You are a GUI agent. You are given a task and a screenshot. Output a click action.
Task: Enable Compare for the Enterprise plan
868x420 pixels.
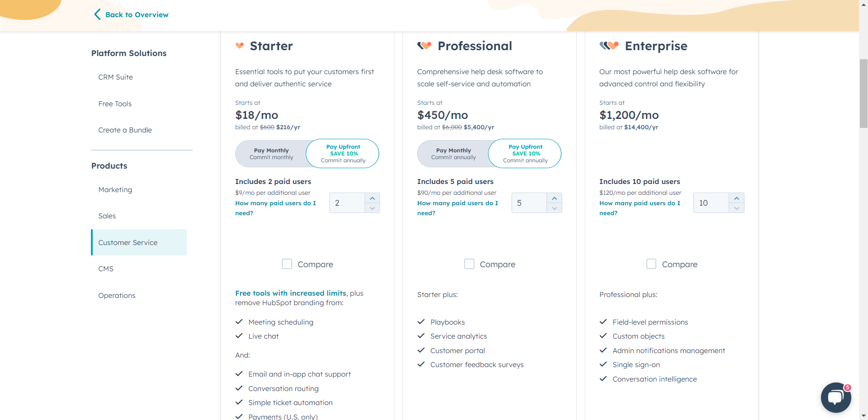[x=651, y=264]
